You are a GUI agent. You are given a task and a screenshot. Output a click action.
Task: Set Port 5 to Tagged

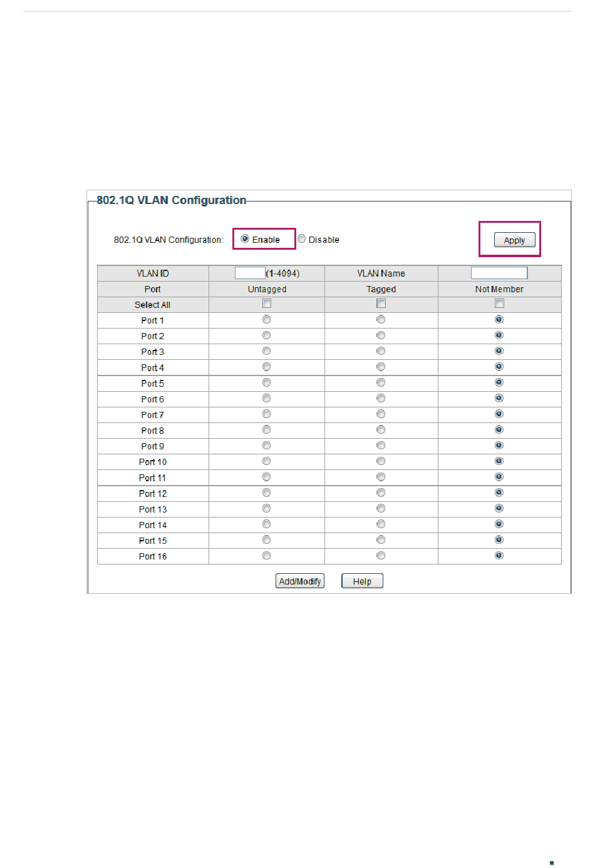coord(381,382)
